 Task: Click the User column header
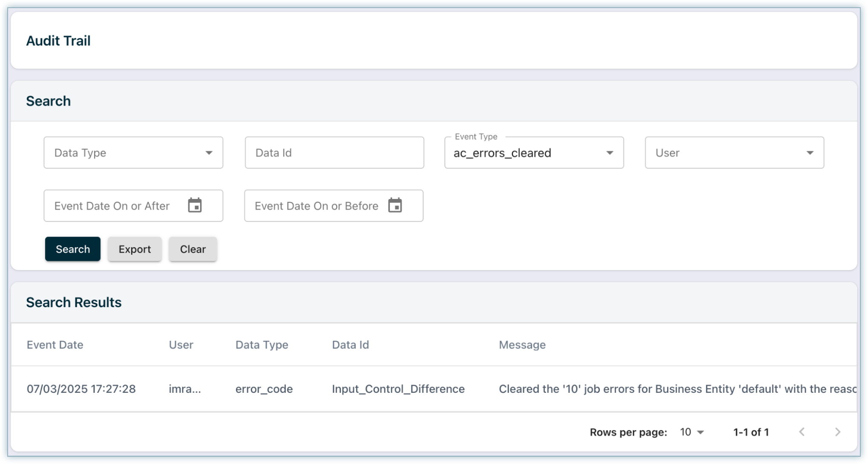(x=181, y=345)
